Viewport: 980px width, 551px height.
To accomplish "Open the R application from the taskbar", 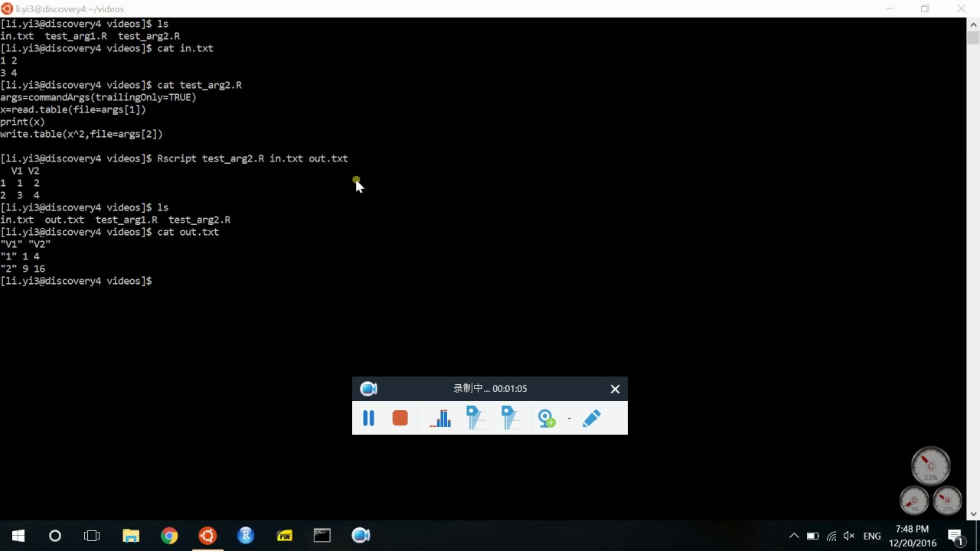I will click(x=246, y=536).
